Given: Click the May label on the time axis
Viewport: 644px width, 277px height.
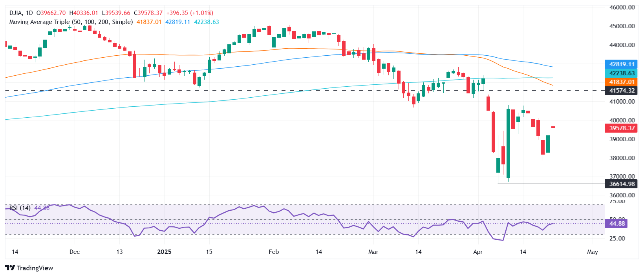Looking at the screenshot, I should [x=592, y=252].
